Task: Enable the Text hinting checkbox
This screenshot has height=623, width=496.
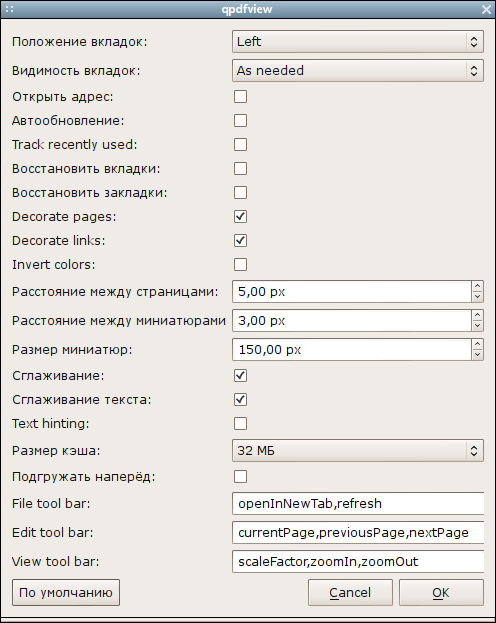Action: click(x=240, y=424)
